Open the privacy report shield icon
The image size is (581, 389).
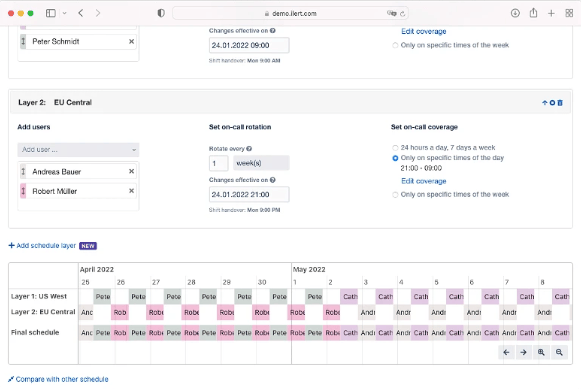pyautogui.click(x=161, y=13)
